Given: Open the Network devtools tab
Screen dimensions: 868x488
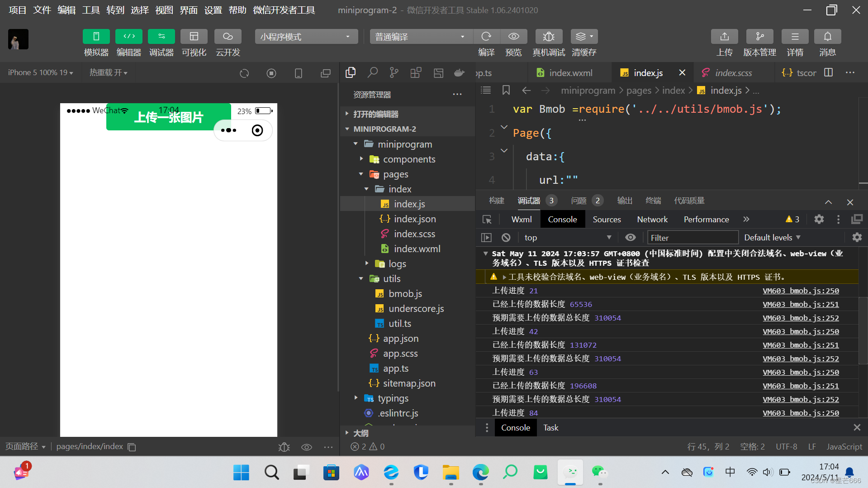Looking at the screenshot, I should 652,220.
